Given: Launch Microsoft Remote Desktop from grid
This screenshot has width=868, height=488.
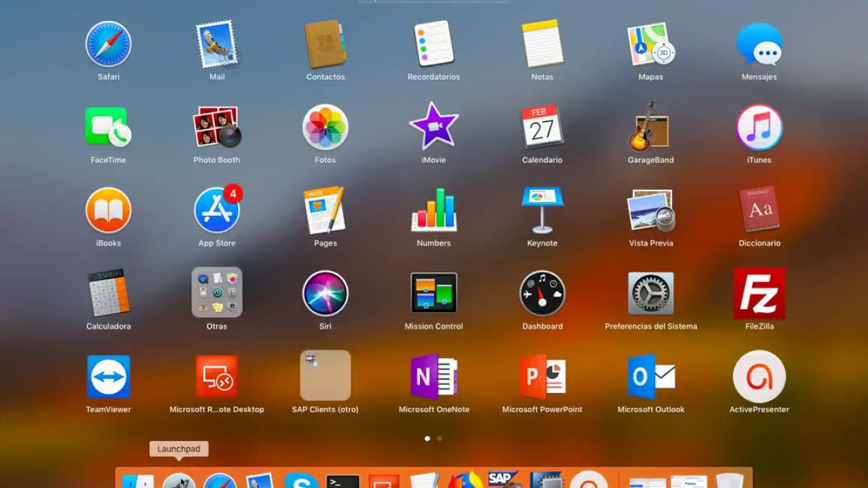Looking at the screenshot, I should 217,376.
